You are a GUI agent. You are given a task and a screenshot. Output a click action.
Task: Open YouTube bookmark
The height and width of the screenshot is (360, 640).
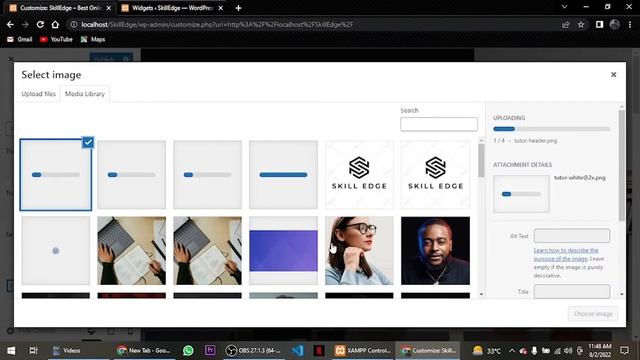point(56,39)
